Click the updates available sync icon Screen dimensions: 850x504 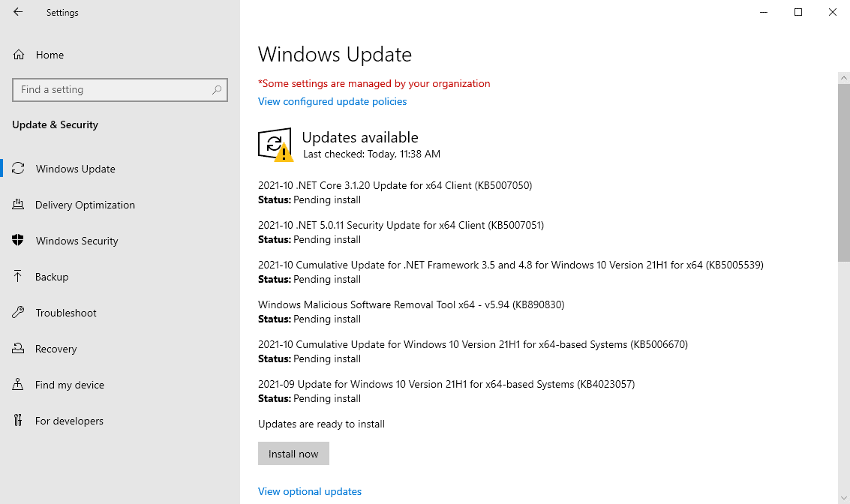click(x=275, y=143)
